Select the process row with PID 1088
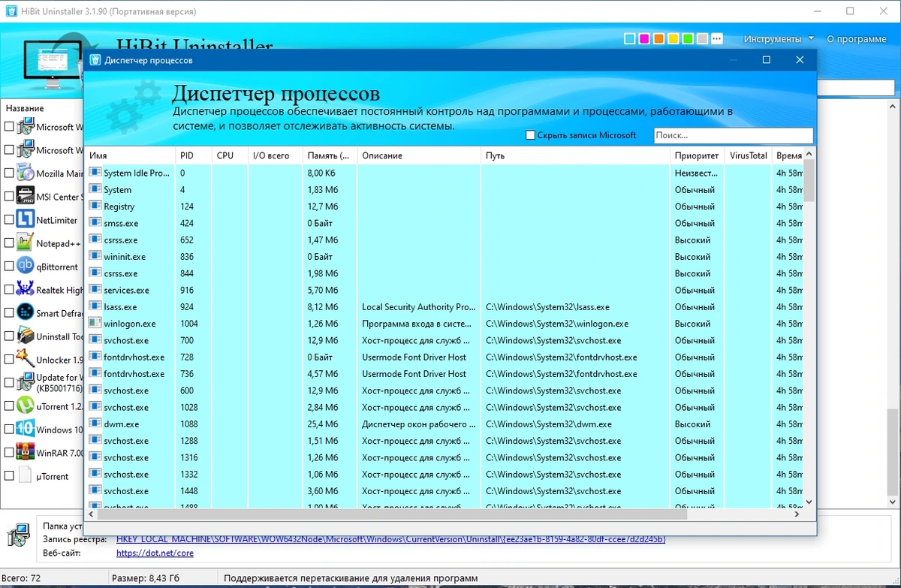This screenshot has height=588, width=901. [x=443, y=424]
